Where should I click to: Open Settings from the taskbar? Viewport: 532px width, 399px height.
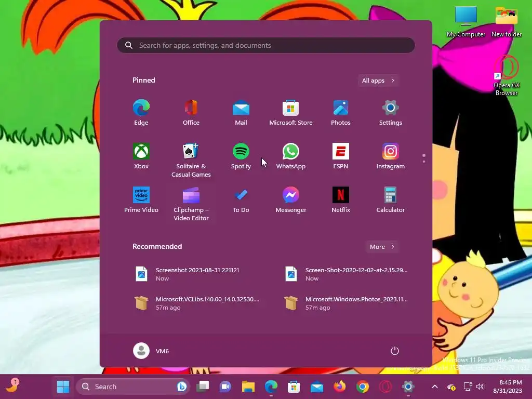coord(408,387)
